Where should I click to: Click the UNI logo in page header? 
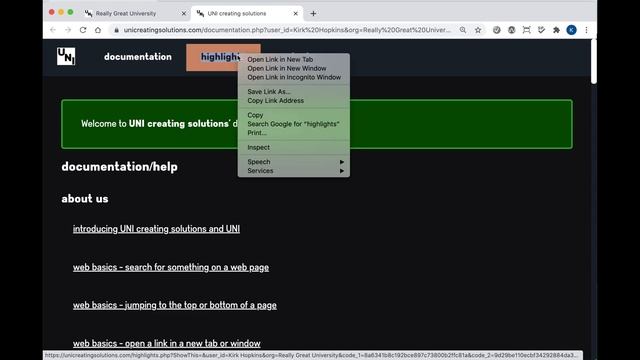pyautogui.click(x=66, y=56)
